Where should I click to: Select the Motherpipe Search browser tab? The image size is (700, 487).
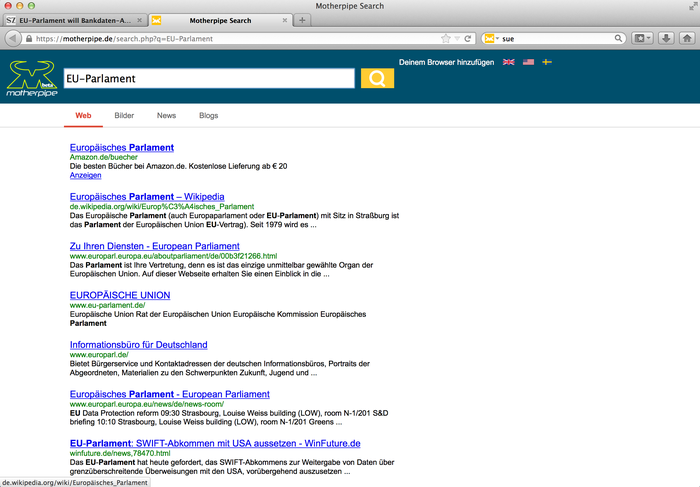(221, 20)
